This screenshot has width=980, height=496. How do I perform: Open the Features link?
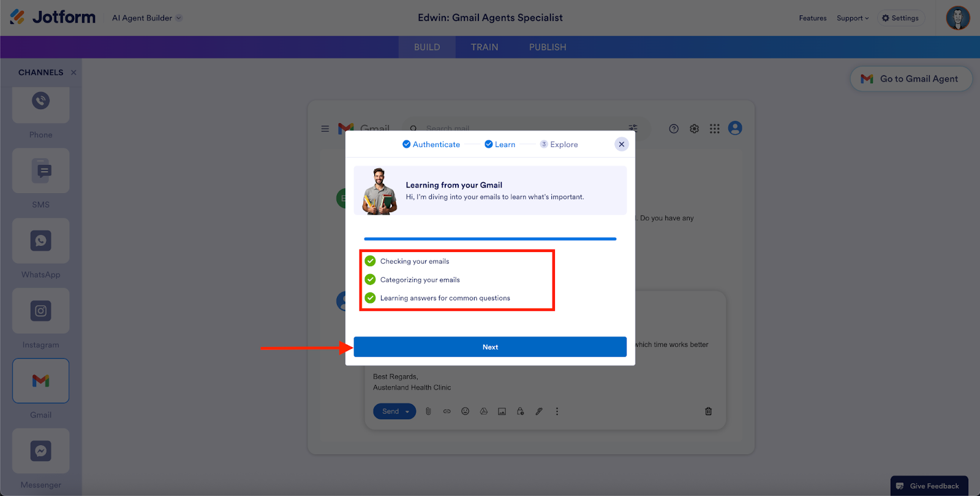[x=813, y=18]
